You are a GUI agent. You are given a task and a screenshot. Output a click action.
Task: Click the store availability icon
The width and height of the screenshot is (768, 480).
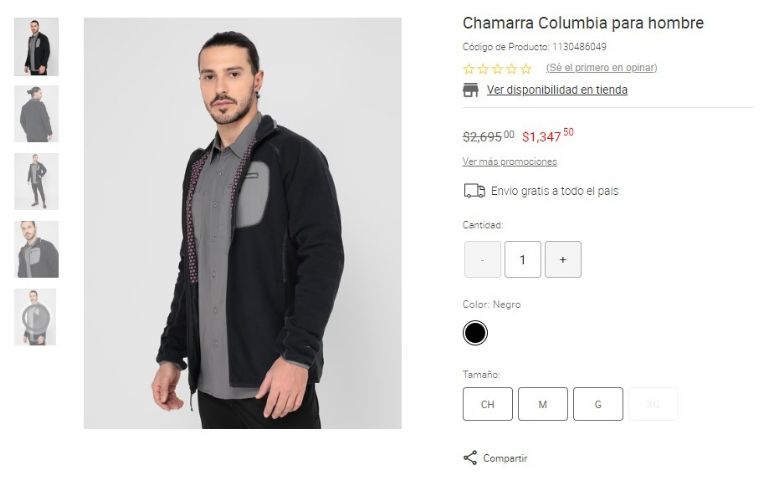tap(470, 90)
